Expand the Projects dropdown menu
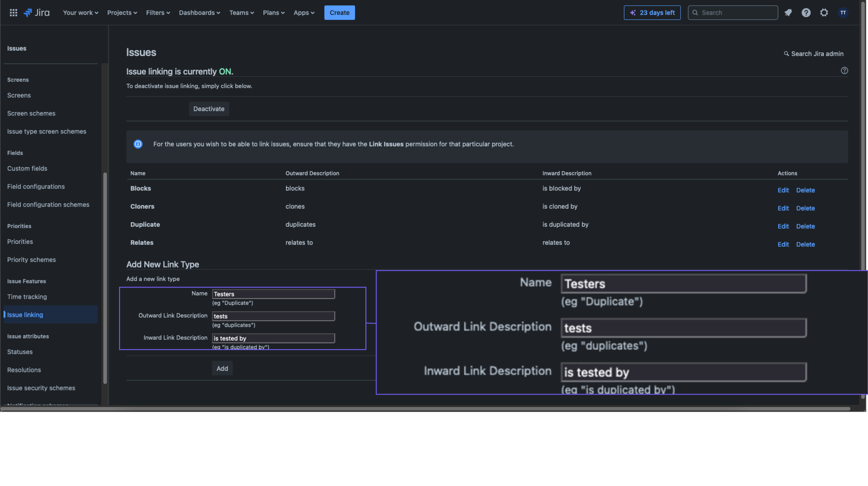This screenshot has width=868, height=486. click(122, 12)
